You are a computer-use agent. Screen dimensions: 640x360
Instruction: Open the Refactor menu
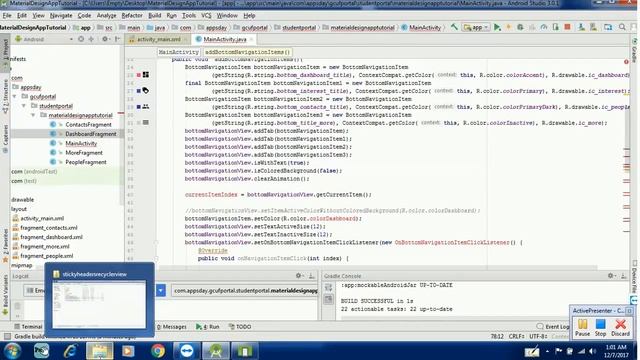(x=132, y=16)
